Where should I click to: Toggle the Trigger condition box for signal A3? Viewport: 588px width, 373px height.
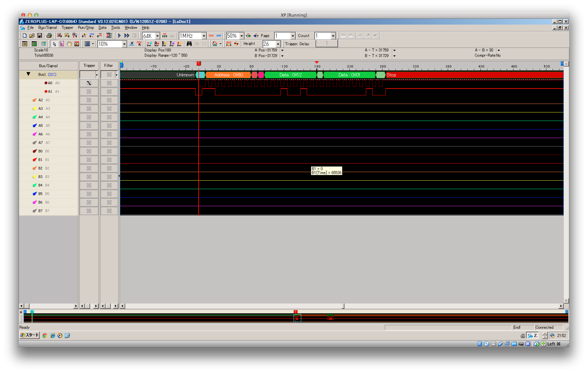coord(89,109)
